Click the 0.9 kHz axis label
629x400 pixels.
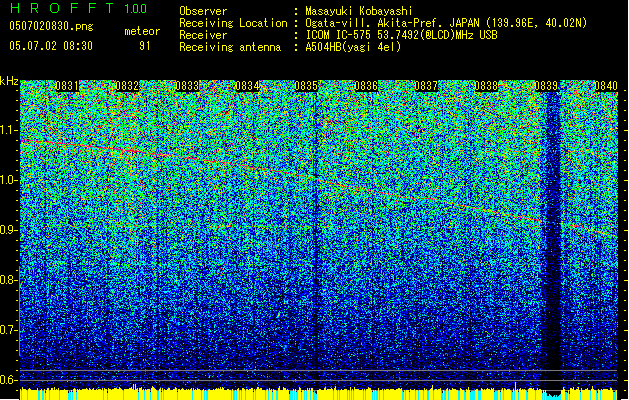point(8,229)
